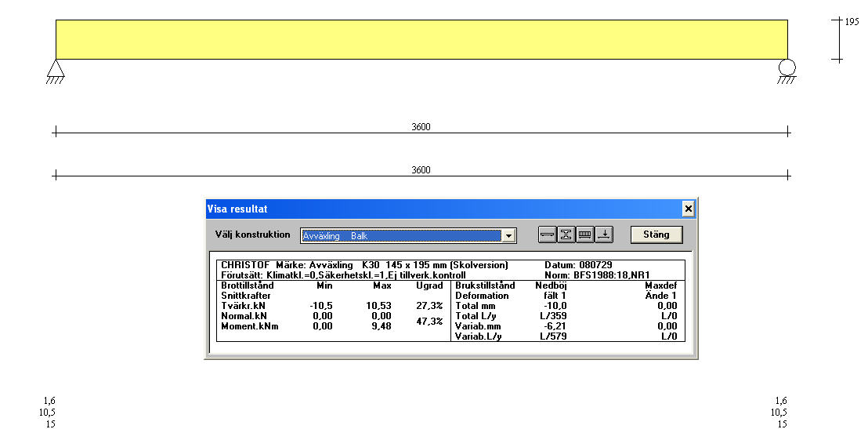This screenshot has width=868, height=429.
Task: Click the distributed load icon
Action: click(585, 234)
